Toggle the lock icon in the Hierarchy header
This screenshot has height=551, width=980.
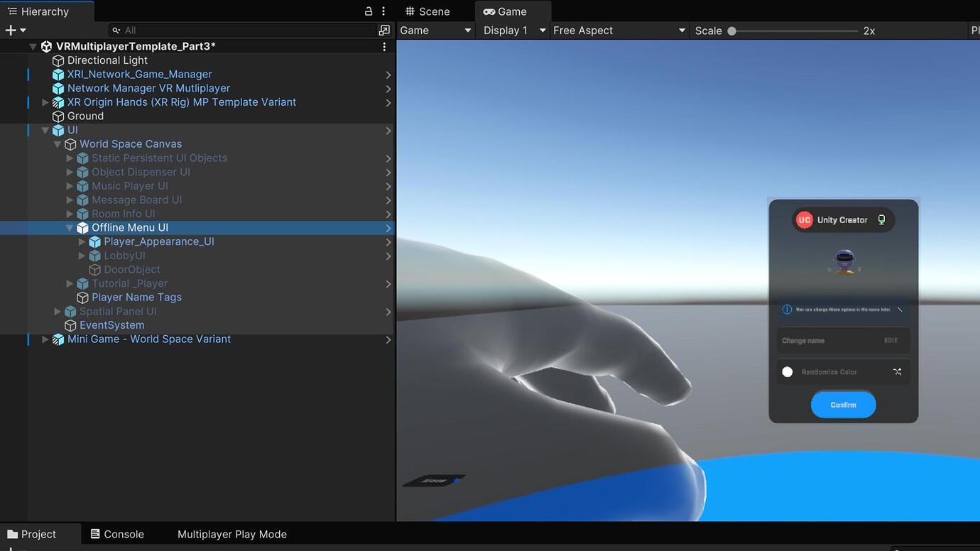pyautogui.click(x=368, y=11)
